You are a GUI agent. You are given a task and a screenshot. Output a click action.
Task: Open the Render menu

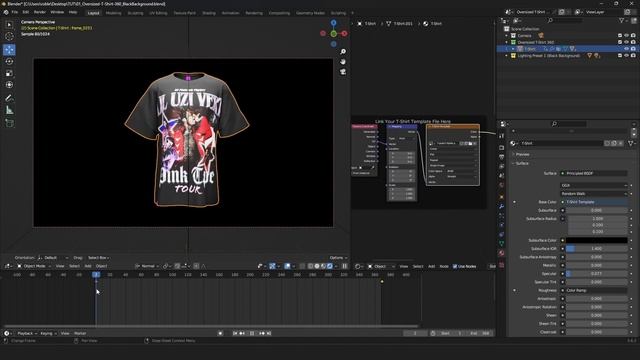point(40,13)
